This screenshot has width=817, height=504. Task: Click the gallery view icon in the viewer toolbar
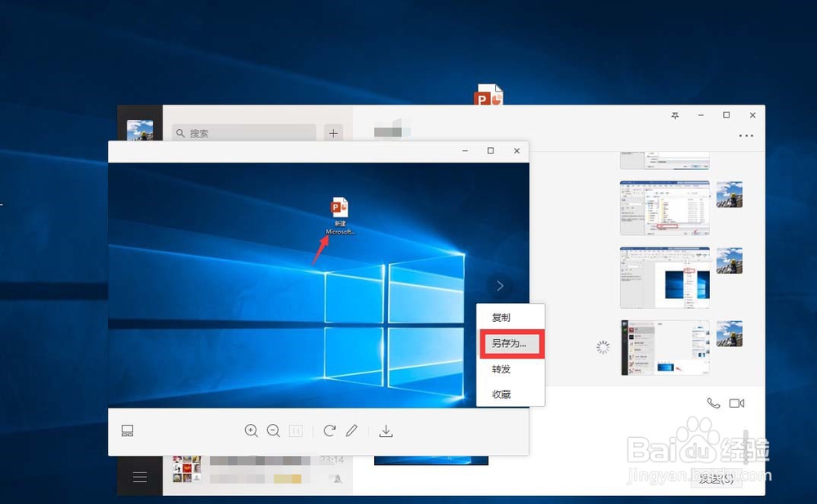127,430
